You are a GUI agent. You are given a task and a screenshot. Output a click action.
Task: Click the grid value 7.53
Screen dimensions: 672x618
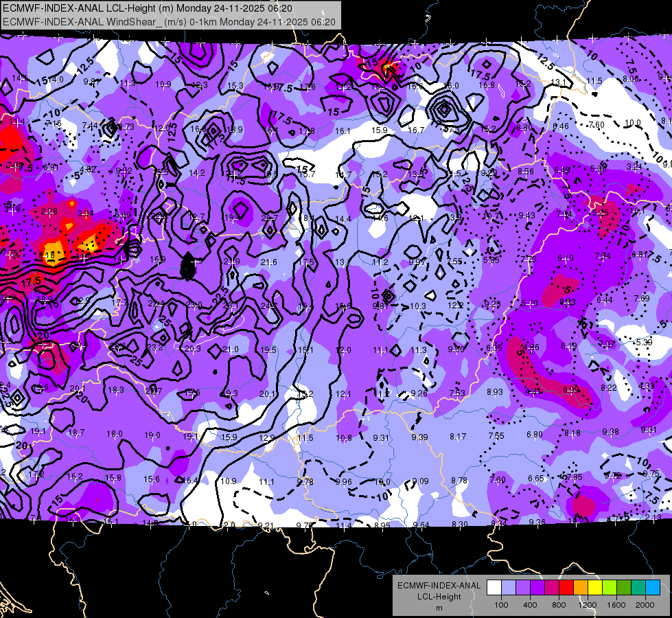(457, 393)
